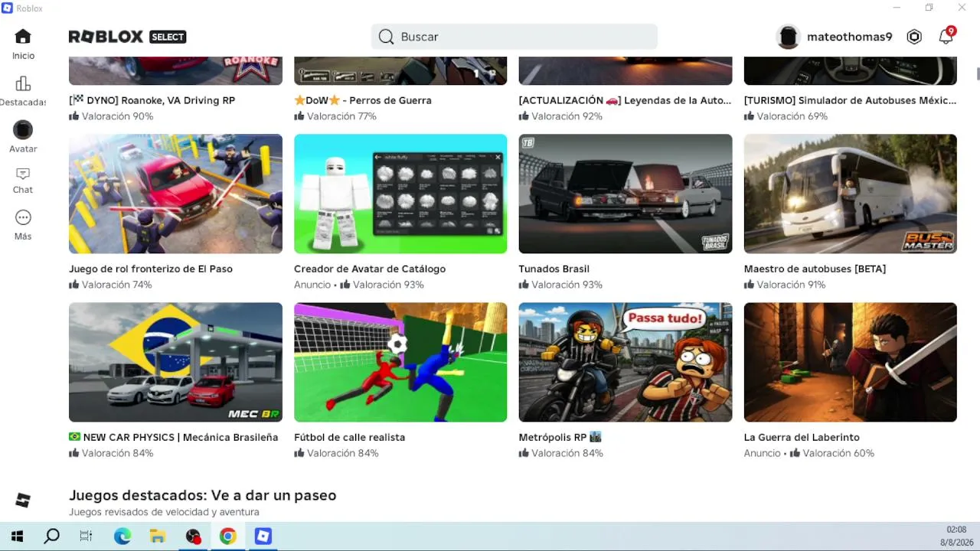Open DoW - Perros de Guerra title
980x551 pixels.
point(363,100)
